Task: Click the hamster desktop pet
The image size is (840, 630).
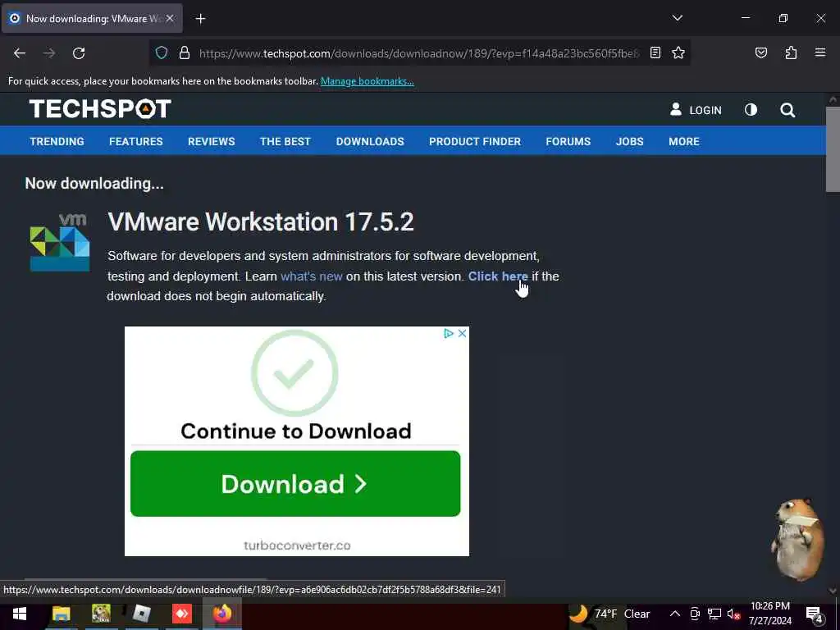Action: 797,539
